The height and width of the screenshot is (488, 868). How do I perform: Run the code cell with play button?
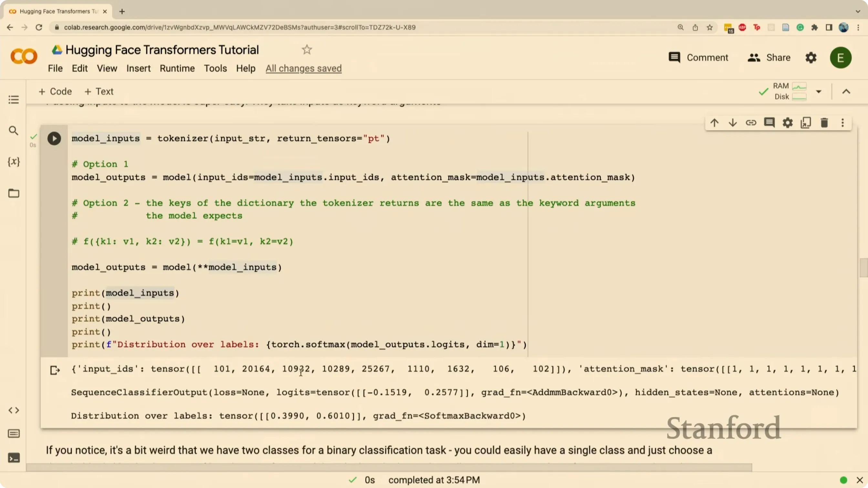[x=54, y=138]
